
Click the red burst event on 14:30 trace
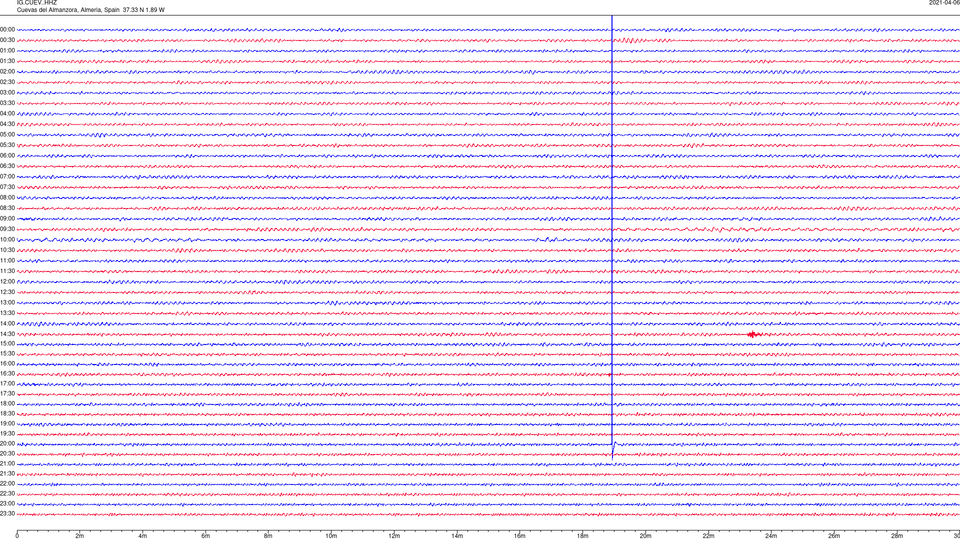(x=754, y=334)
